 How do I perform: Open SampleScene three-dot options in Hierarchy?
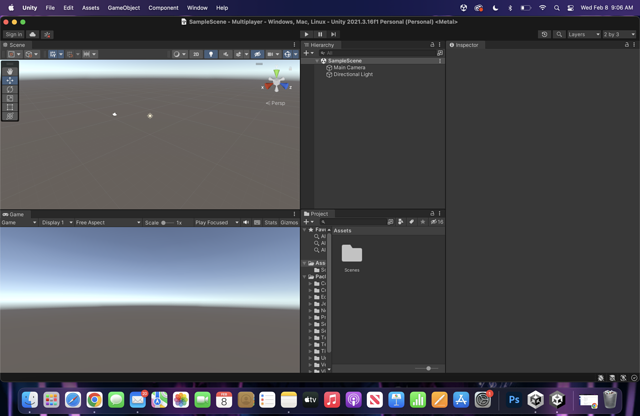pyautogui.click(x=440, y=61)
